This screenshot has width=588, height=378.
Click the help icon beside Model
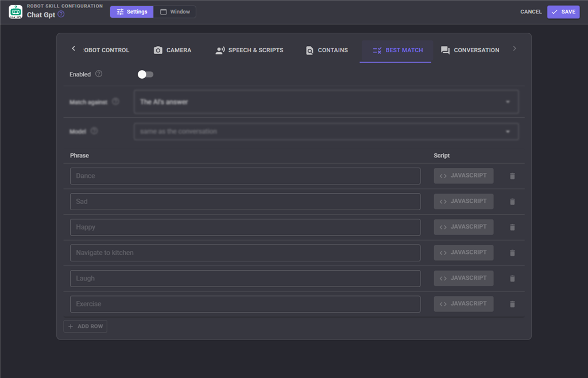click(94, 131)
